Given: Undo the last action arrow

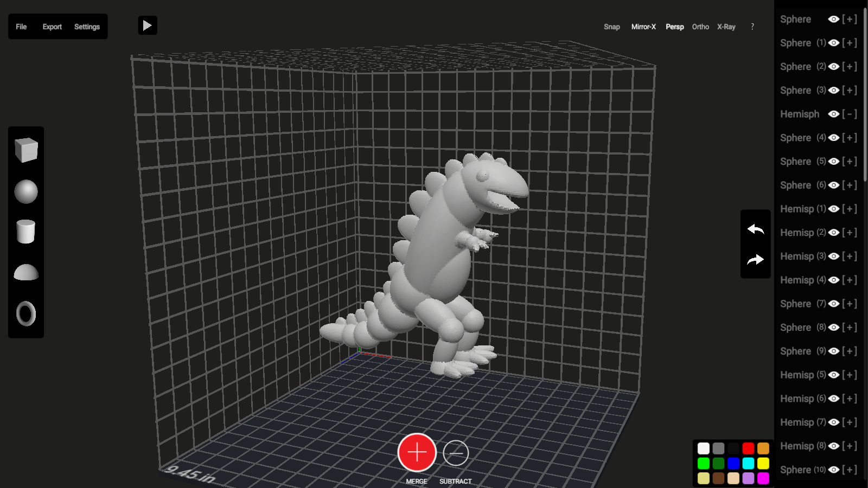Looking at the screenshot, I should click(x=756, y=229).
